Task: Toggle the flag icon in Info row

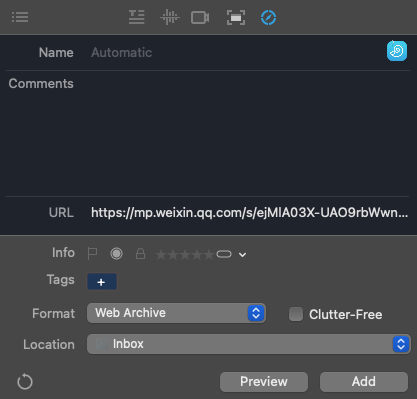Action: click(x=92, y=254)
